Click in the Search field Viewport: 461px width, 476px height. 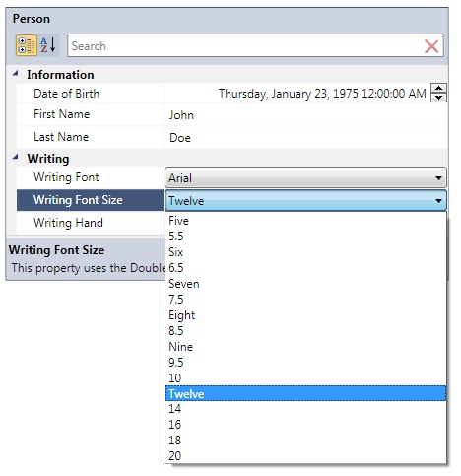point(244,45)
